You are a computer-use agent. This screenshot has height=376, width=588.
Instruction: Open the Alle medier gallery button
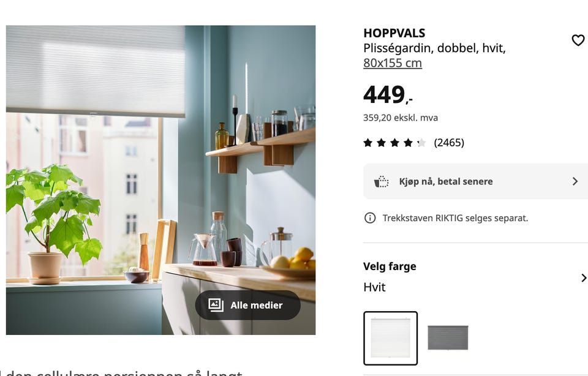[x=248, y=305]
